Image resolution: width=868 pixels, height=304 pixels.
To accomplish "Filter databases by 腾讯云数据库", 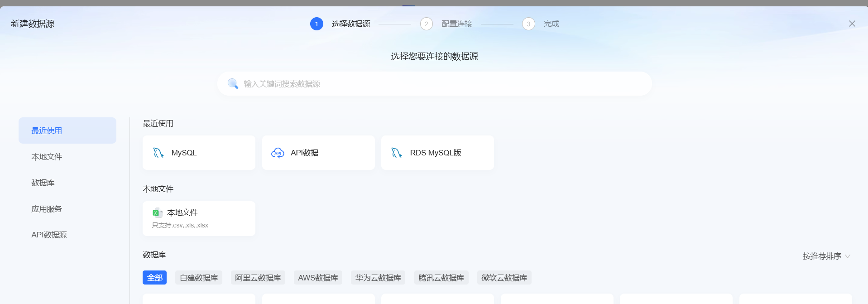I will pyautogui.click(x=441, y=278).
